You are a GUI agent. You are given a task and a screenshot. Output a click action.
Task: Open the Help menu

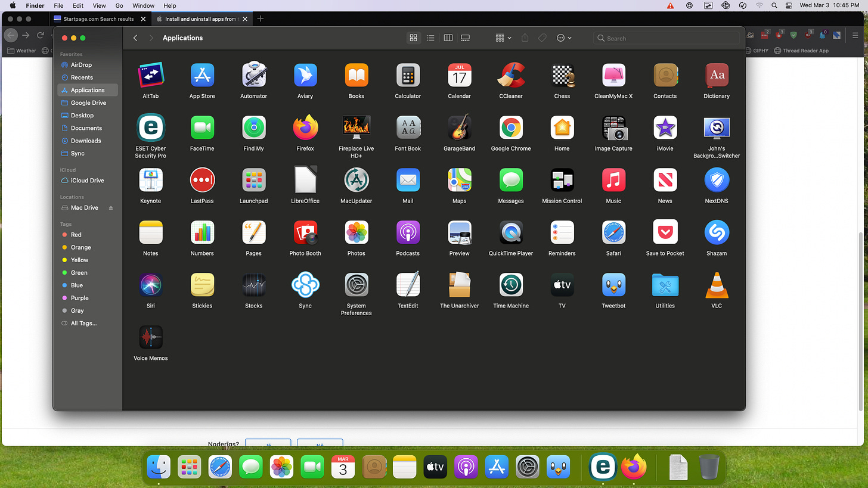(x=170, y=5)
